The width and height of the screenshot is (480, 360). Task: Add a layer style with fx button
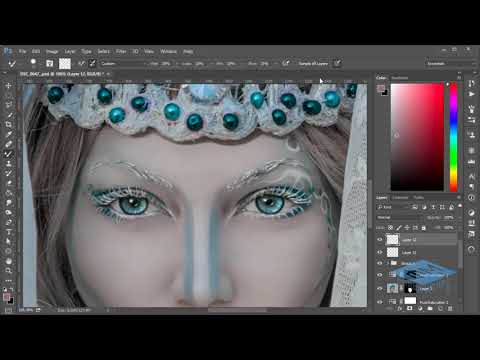[400, 309]
